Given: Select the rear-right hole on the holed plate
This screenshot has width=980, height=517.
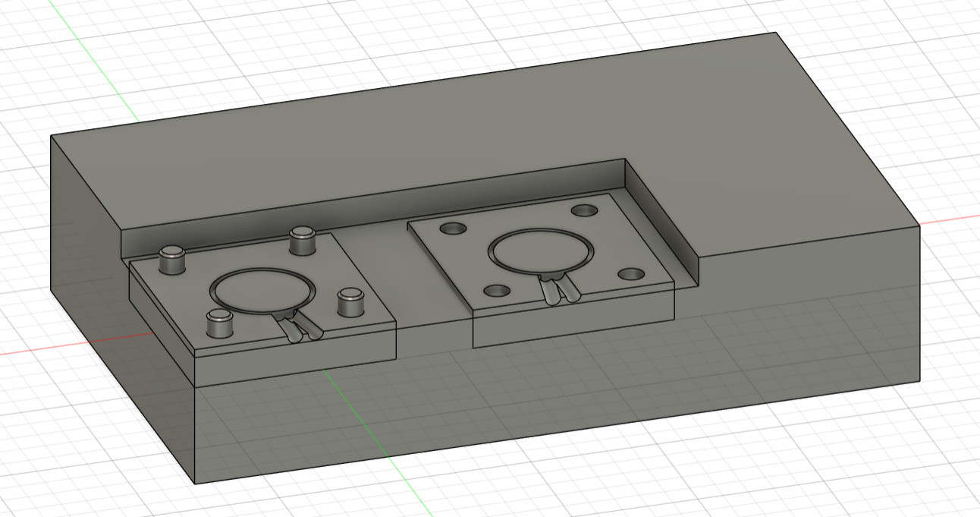Looking at the screenshot, I should pos(585,210).
